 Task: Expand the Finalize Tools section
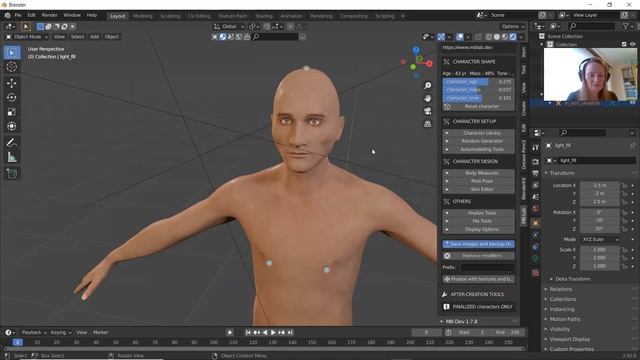[478, 213]
